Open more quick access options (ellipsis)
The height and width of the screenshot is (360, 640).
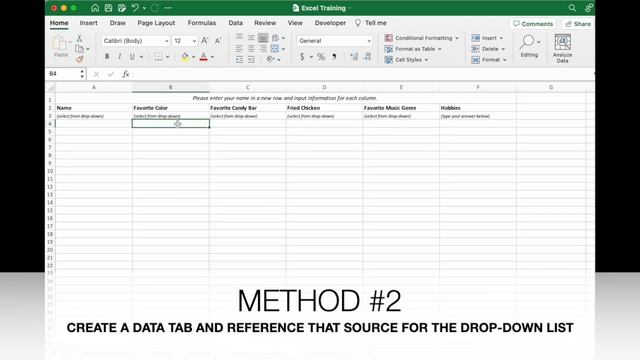coord(168,8)
